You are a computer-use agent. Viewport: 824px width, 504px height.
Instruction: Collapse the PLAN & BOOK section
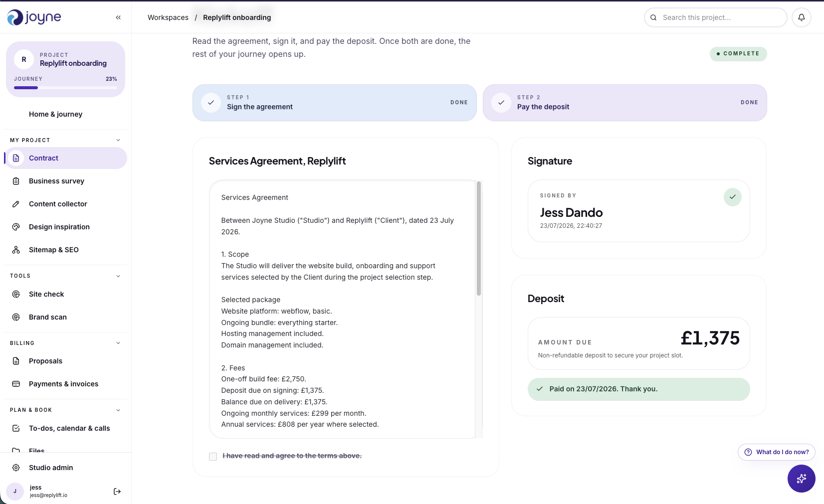coord(118,410)
